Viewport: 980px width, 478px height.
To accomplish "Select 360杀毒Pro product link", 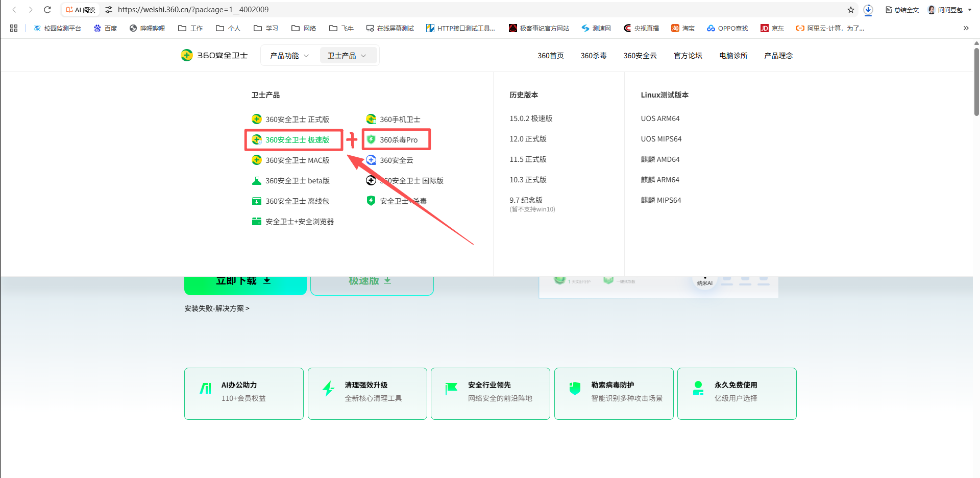I will [x=398, y=140].
